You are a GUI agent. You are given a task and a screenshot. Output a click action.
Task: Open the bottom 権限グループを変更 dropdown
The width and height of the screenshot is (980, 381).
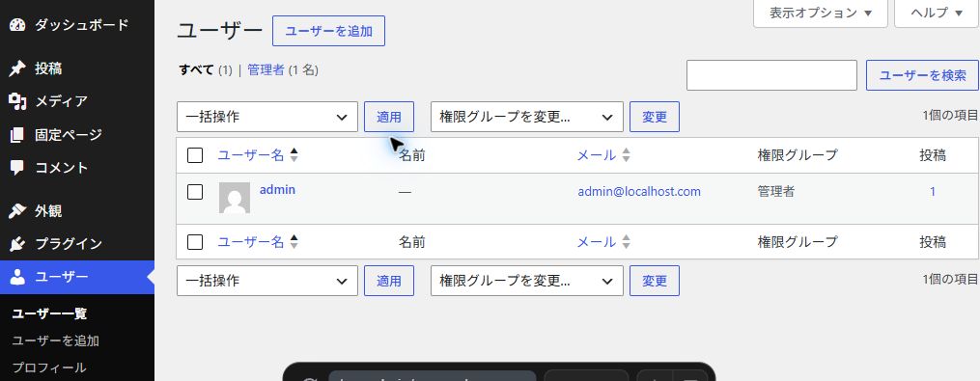click(527, 281)
